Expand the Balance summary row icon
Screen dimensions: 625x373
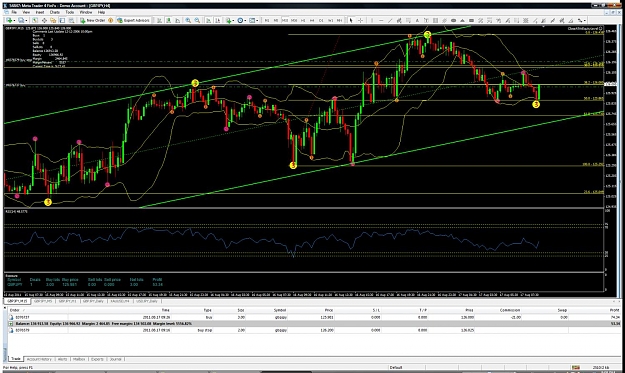pos(11,324)
